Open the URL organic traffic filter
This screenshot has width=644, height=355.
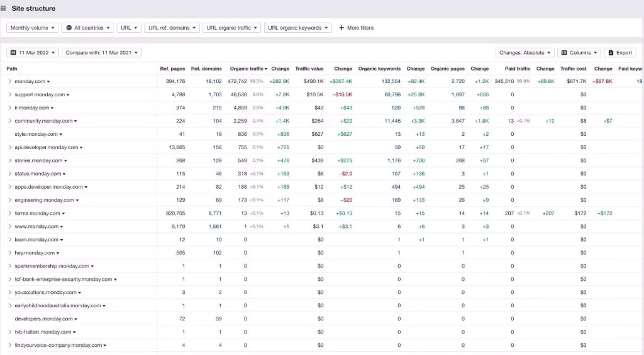(231, 28)
